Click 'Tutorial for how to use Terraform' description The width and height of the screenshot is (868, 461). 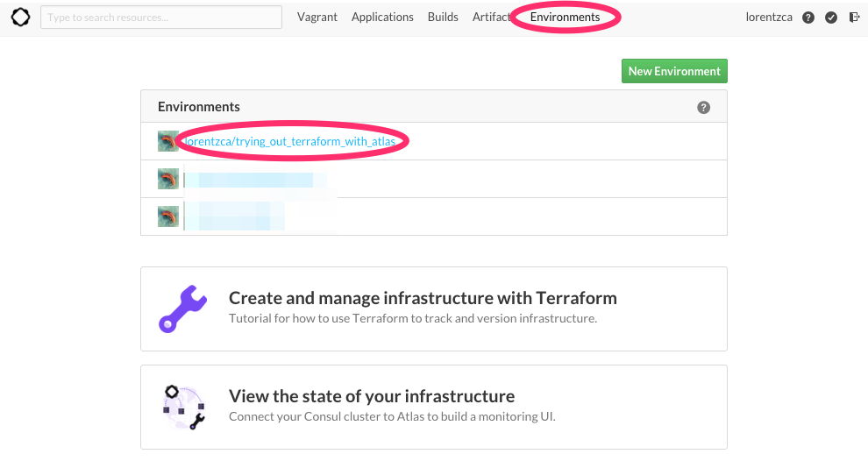point(413,318)
